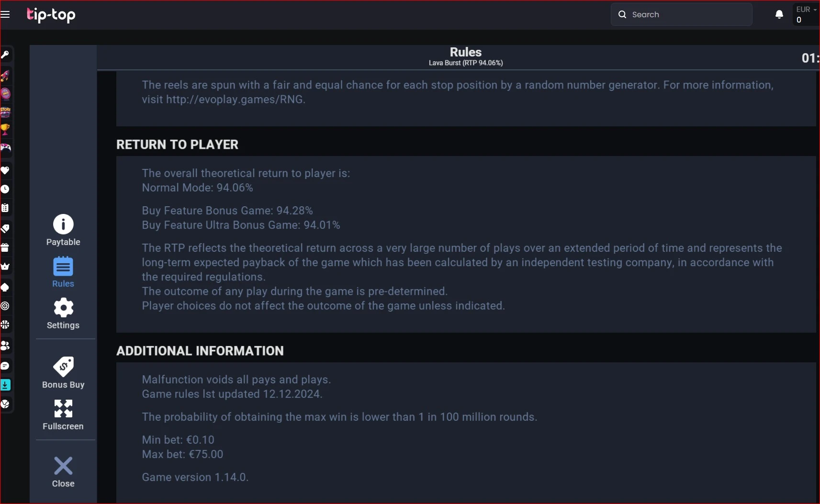Go to tip-top home logo

(51, 15)
